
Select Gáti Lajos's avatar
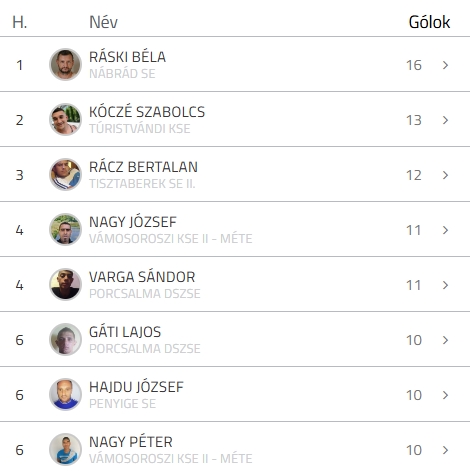click(65, 339)
